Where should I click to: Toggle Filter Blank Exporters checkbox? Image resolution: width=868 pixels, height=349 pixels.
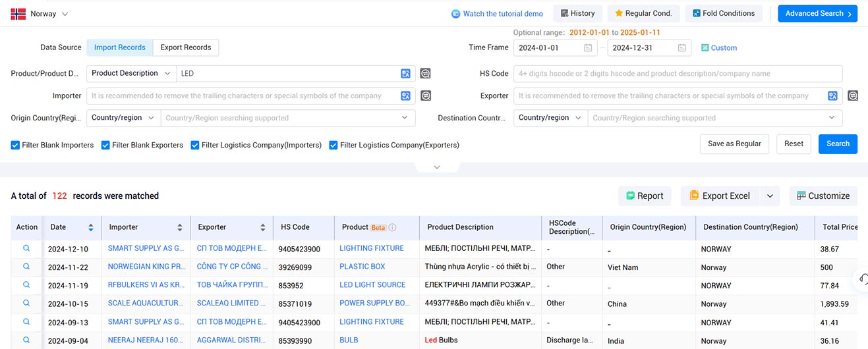(105, 145)
